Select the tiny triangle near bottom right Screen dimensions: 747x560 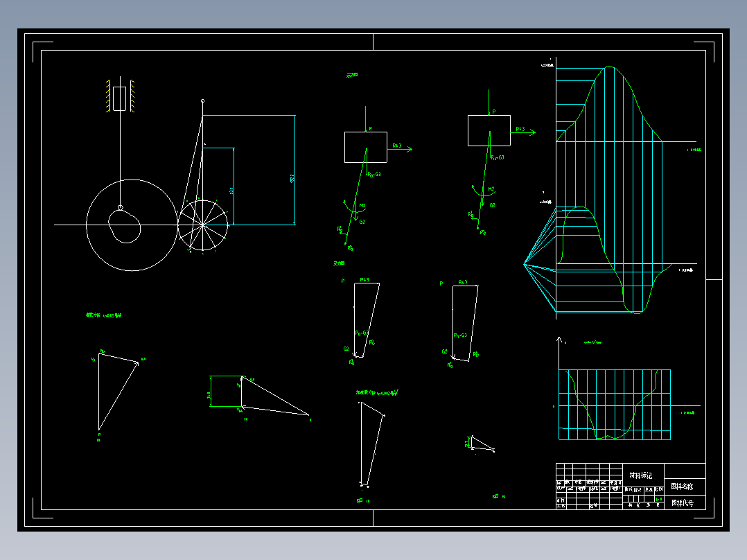click(482, 444)
